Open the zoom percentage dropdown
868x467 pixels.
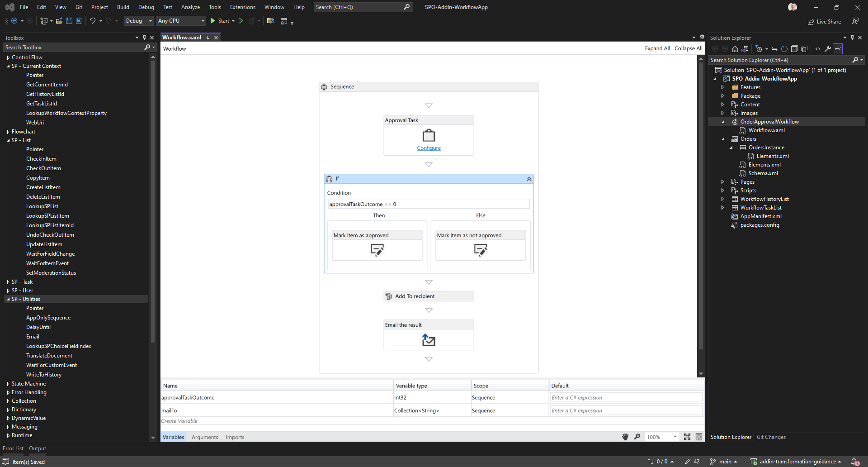click(675, 437)
